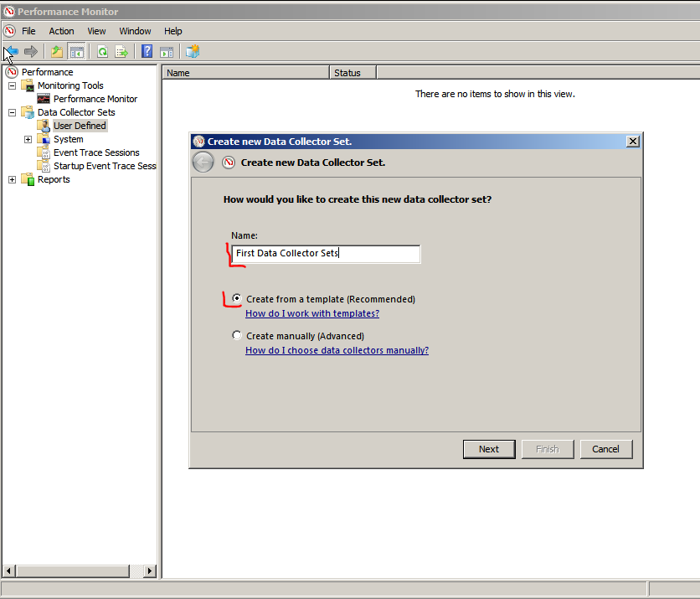
Task: Select 'Performance Monitor' in the tree
Action: click(95, 99)
